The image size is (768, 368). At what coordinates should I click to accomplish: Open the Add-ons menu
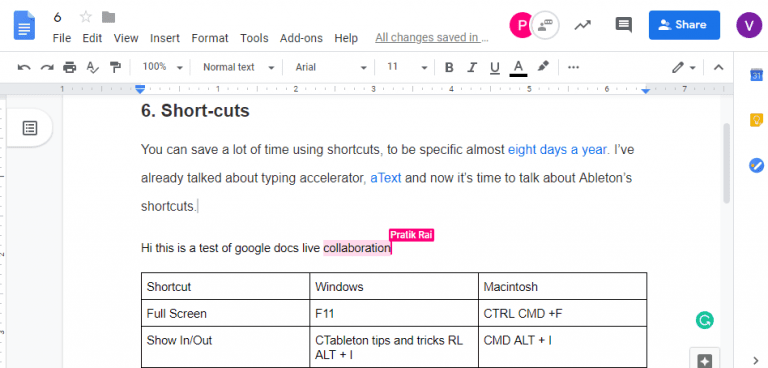301,38
